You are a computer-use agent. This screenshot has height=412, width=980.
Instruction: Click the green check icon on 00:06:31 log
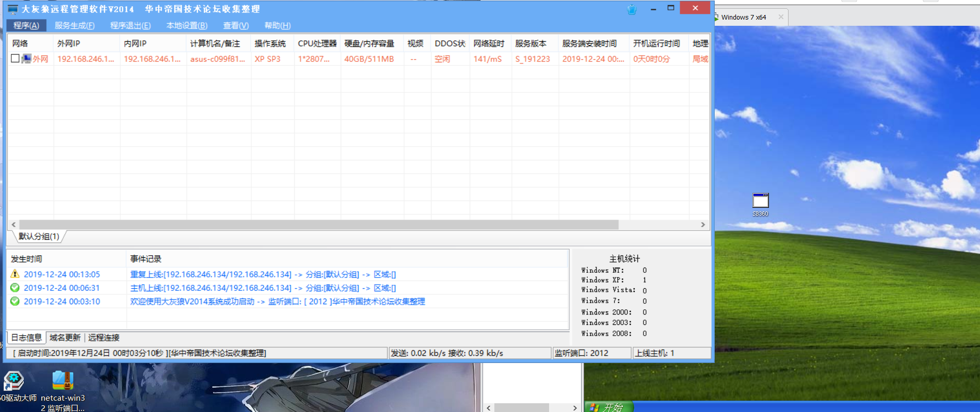15,288
